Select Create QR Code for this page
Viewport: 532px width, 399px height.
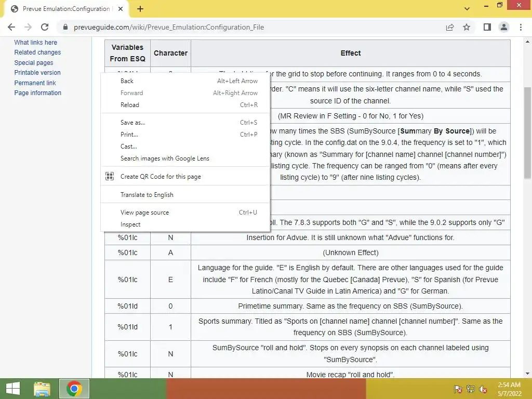[x=185, y=177]
